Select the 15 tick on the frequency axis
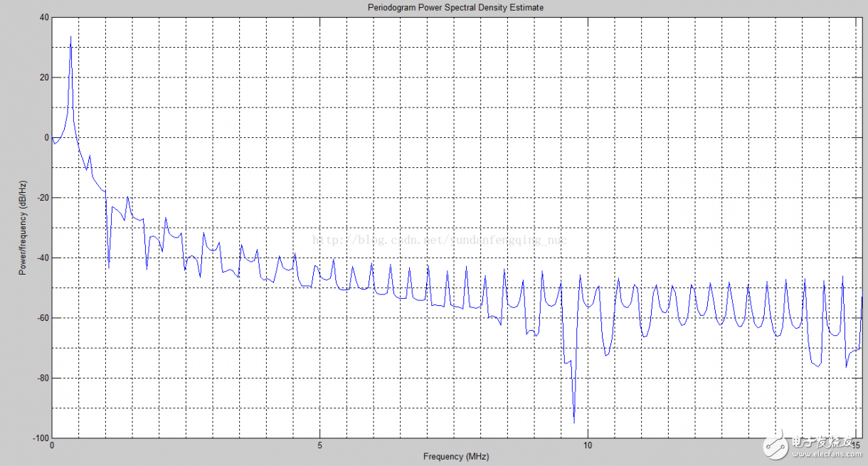Screen dimensions: 868x466 (x=857, y=445)
